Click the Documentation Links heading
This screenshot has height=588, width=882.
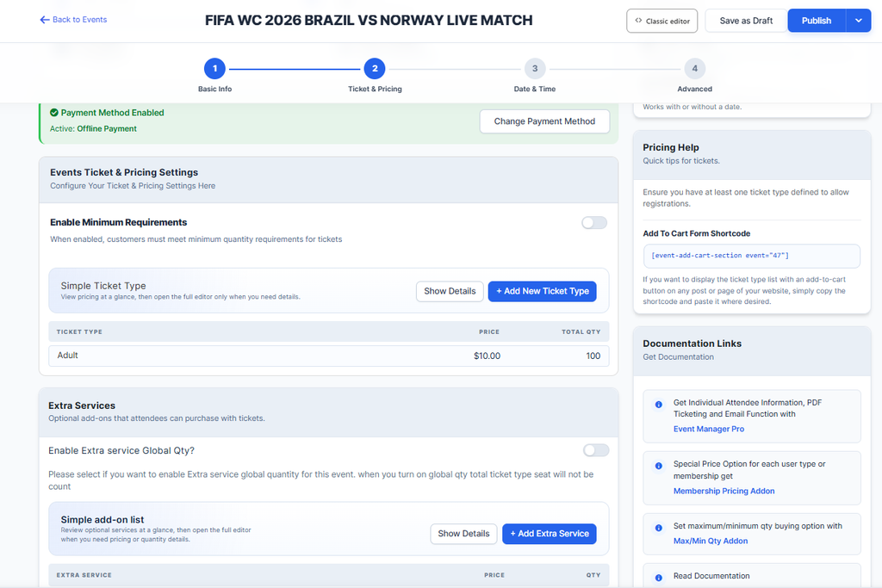pos(692,344)
